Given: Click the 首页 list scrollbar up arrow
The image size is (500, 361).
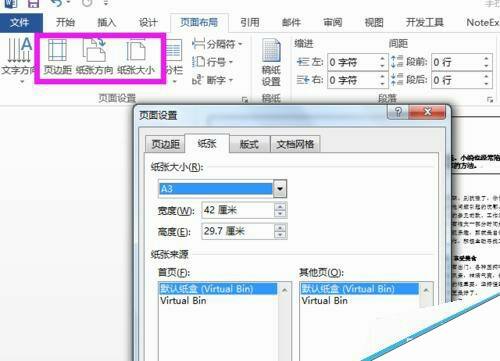Looking at the screenshot, I should pos(285,290).
